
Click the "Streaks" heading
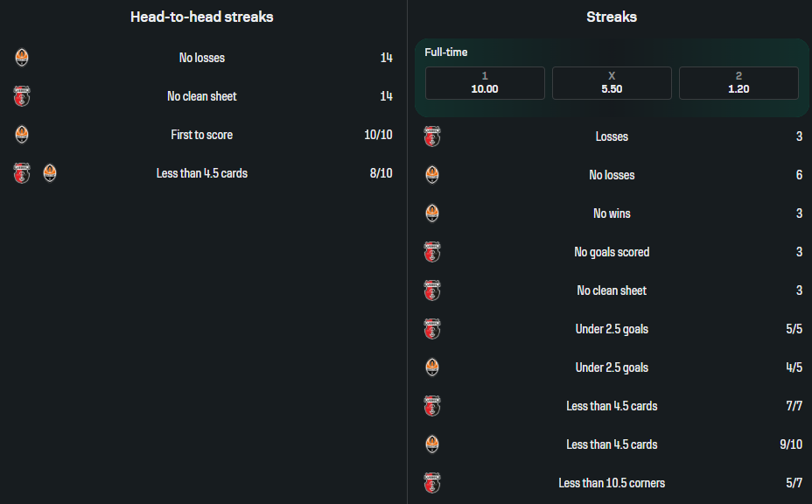(612, 17)
